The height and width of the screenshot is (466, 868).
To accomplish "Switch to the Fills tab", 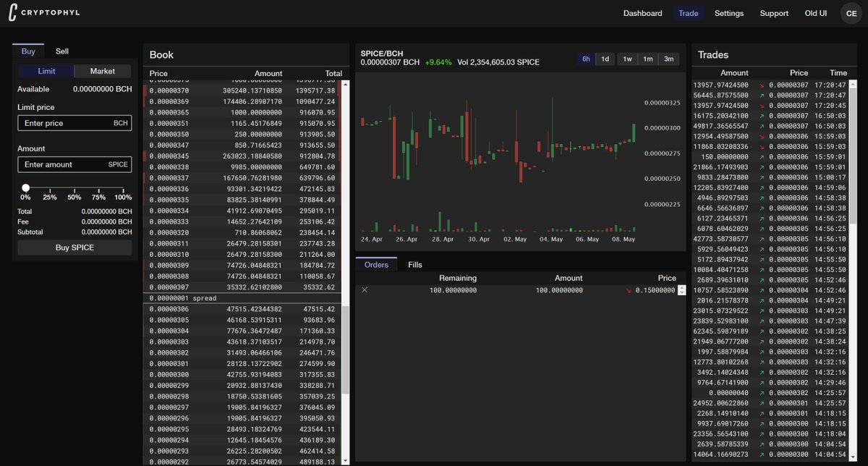I will point(415,265).
